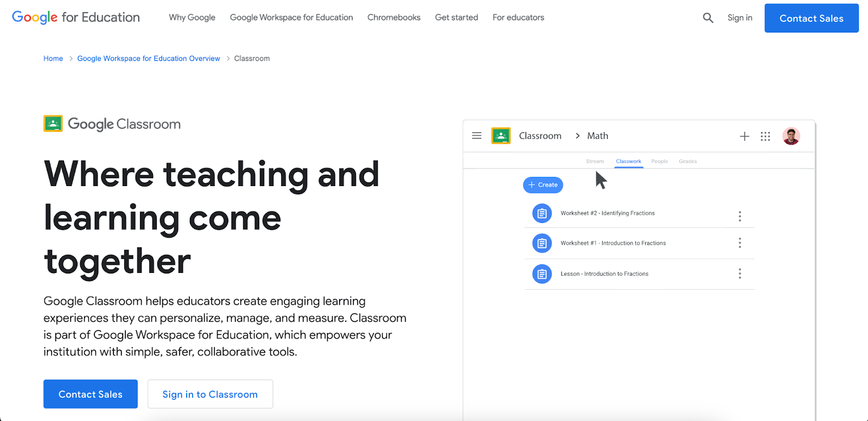
Task: Open the Google apps grid icon
Action: (x=765, y=136)
